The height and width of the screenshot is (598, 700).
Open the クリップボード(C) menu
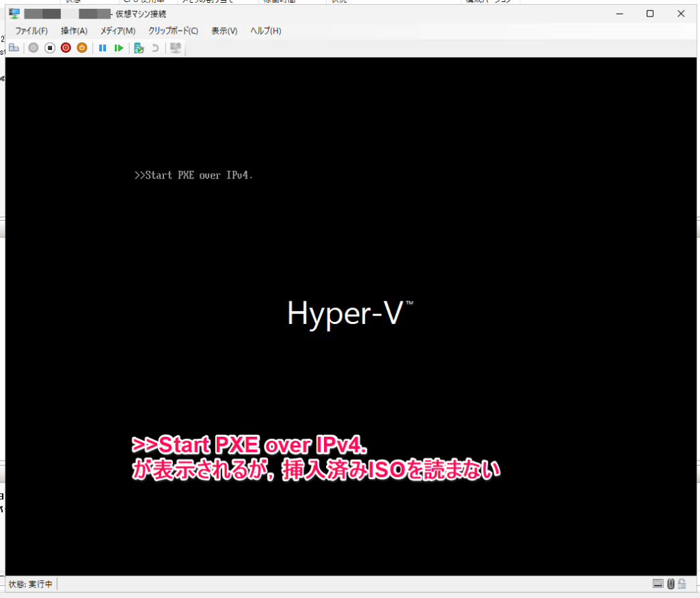click(x=173, y=31)
